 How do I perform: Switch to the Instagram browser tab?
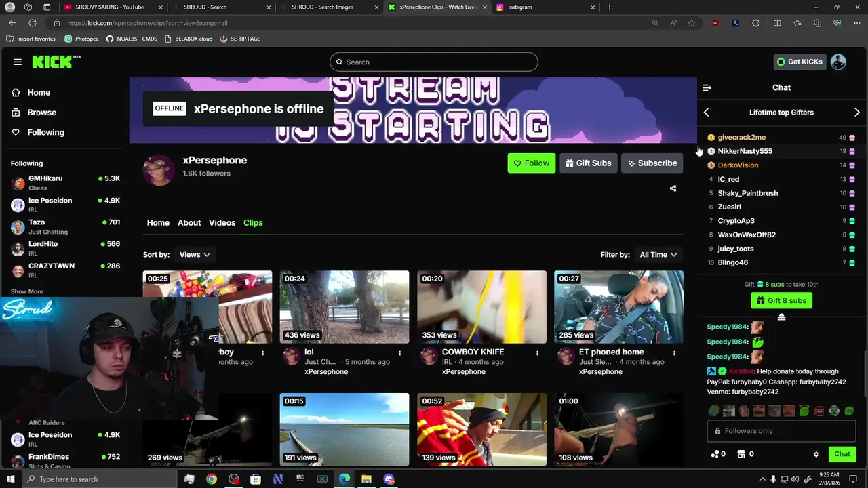545,7
